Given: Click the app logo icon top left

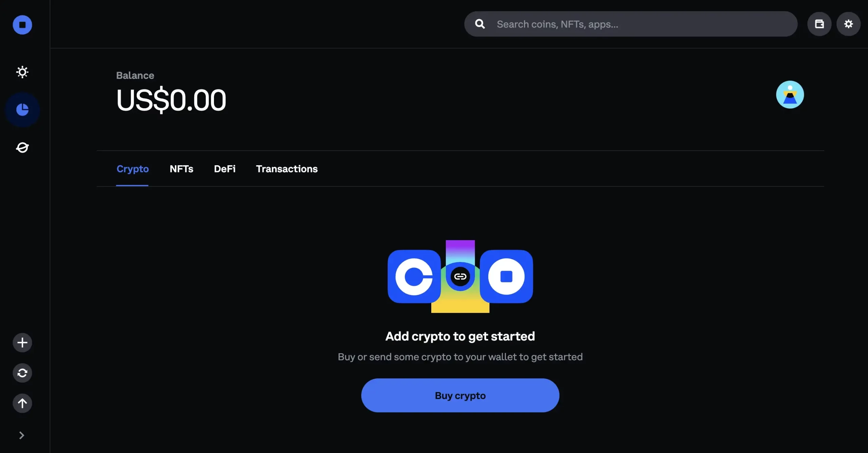Looking at the screenshot, I should tap(22, 23).
